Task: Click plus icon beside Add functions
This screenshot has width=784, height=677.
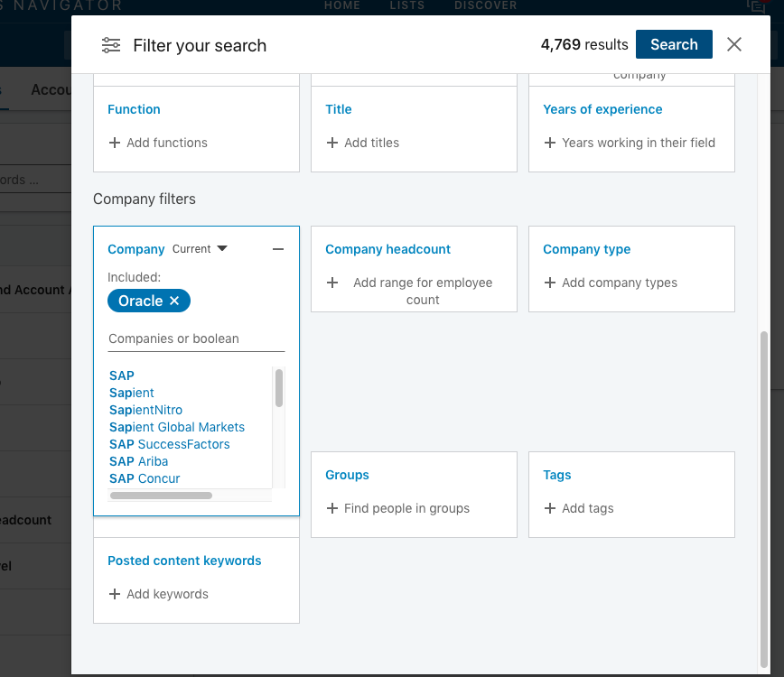Action: click(115, 143)
